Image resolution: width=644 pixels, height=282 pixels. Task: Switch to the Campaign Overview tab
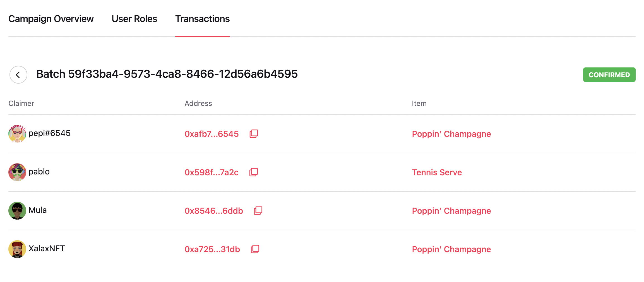click(51, 19)
